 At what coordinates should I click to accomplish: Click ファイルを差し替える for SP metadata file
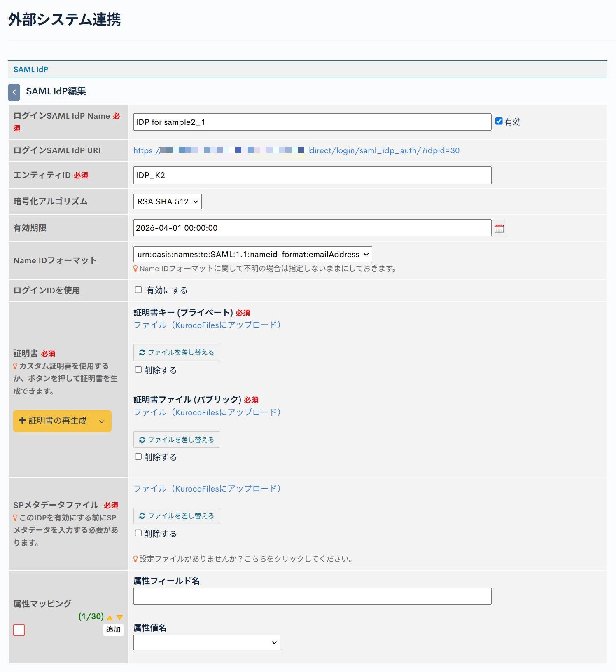coord(177,516)
